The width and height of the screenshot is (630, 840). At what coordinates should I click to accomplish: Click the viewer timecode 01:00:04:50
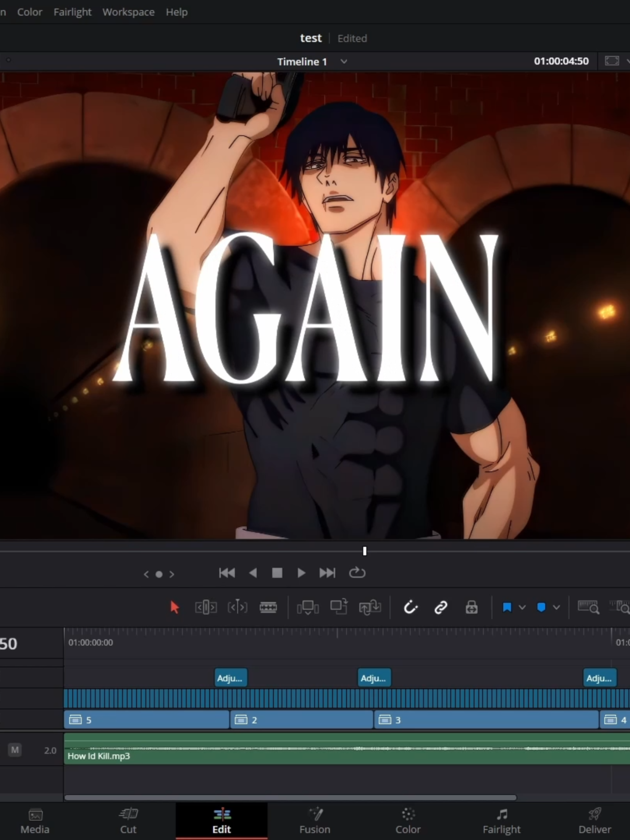point(561,61)
